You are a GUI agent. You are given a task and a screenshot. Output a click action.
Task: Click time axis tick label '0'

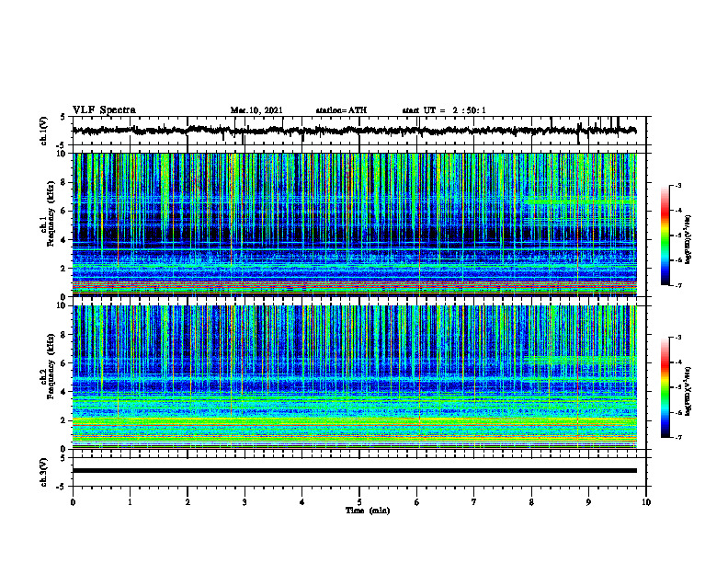point(73,502)
